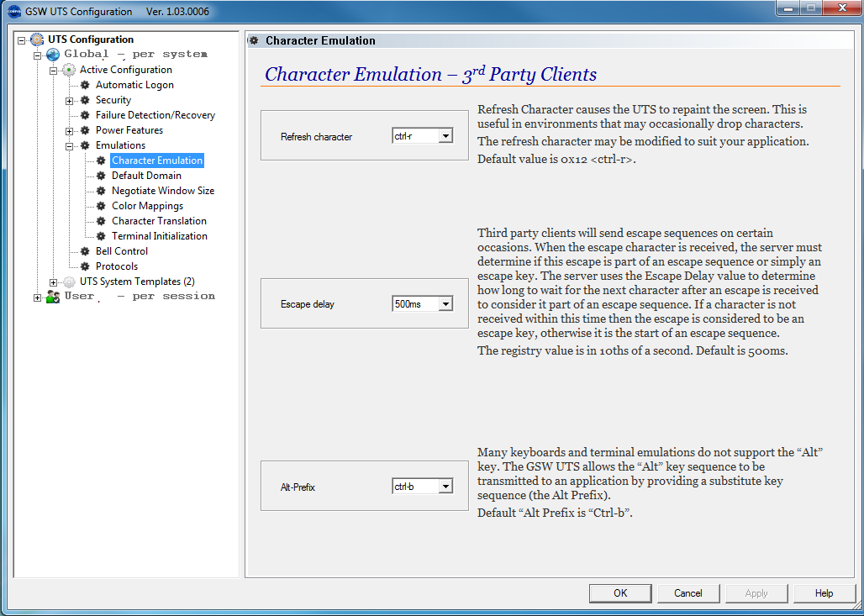Screen dimensions: 864x616
Task: Expand the UTS System Templates node
Action: (54, 282)
